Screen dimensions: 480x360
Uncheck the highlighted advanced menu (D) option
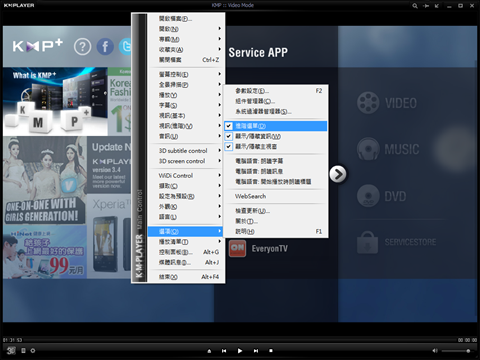[x=276, y=126]
